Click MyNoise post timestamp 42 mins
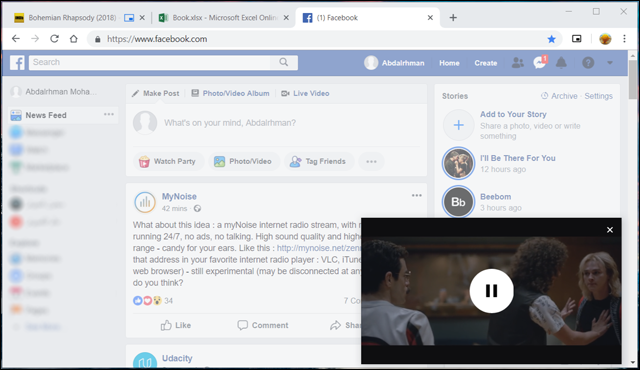Image resolution: width=640 pixels, height=370 pixels. [174, 209]
